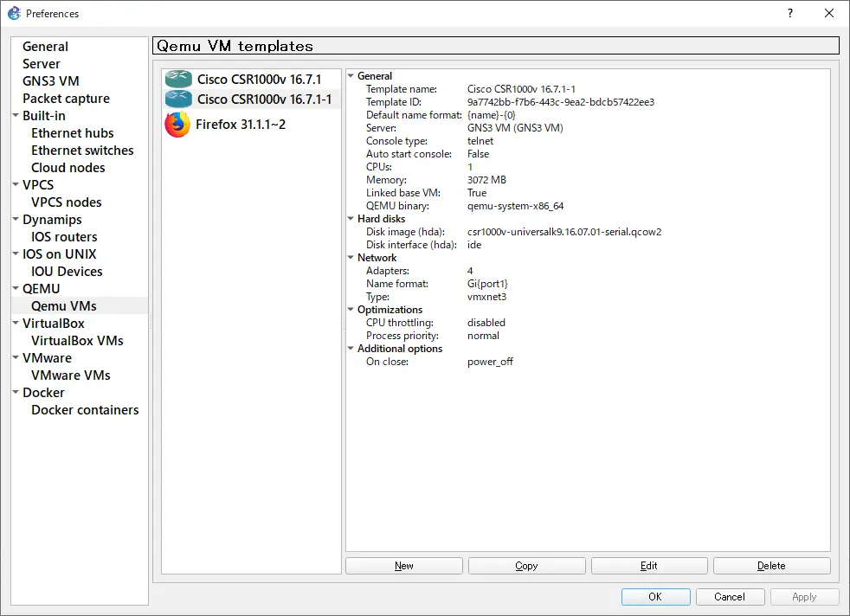Image resolution: width=850 pixels, height=616 pixels.
Task: Collapse the VirtualBox tree section
Action: click(x=16, y=323)
